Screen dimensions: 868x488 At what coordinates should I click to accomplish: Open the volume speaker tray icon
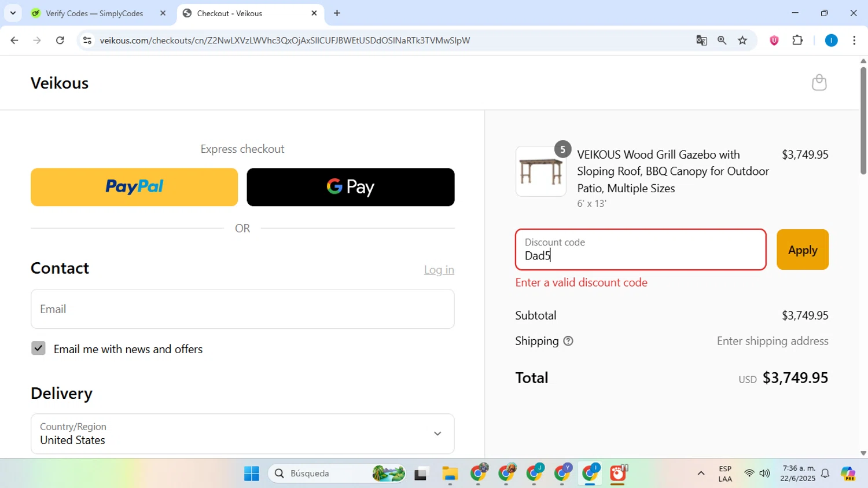pyautogui.click(x=765, y=474)
